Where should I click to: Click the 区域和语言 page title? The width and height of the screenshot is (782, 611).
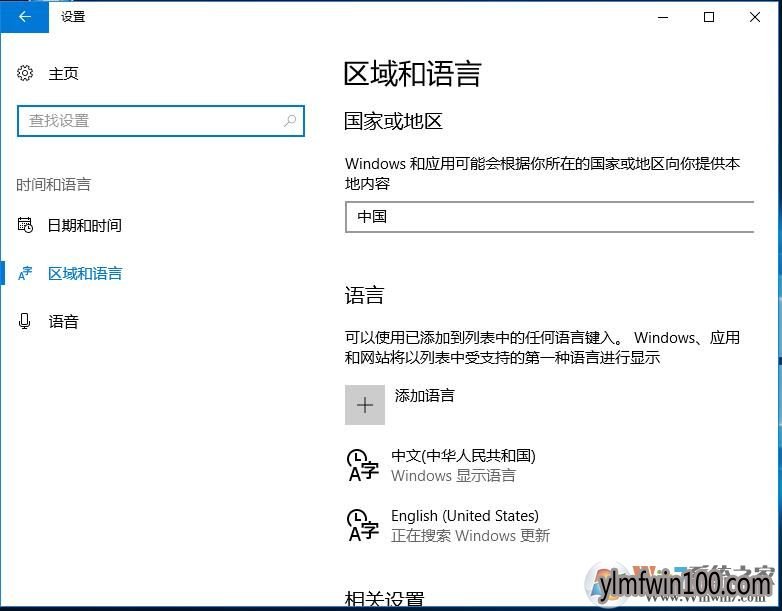pyautogui.click(x=412, y=74)
